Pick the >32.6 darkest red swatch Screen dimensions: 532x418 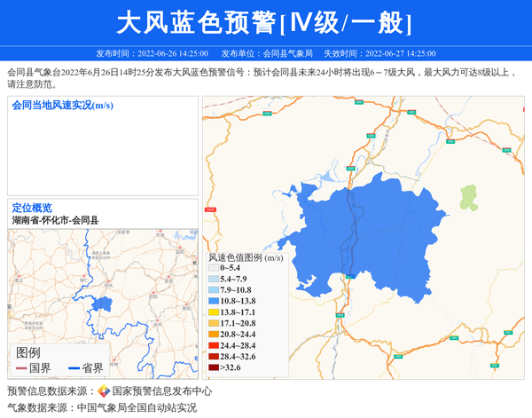pos(214,367)
